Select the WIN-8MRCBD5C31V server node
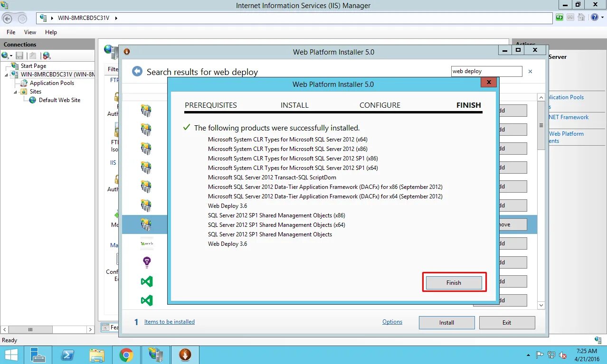This screenshot has height=364, width=607. [x=57, y=75]
